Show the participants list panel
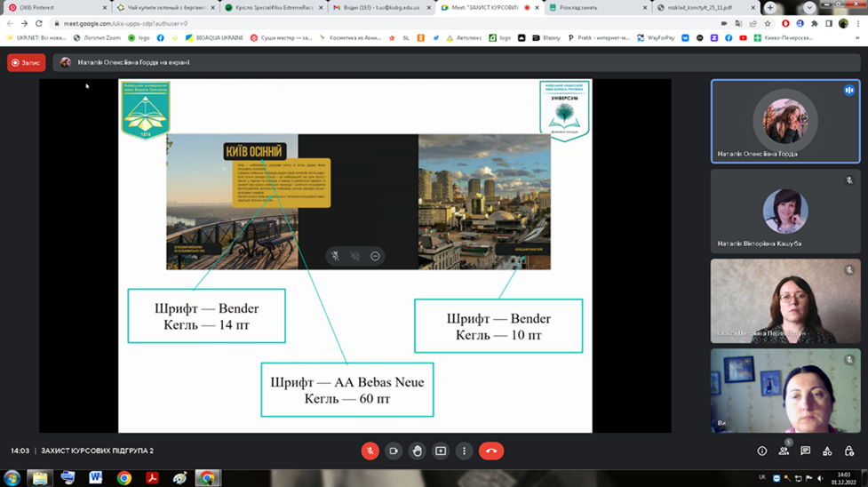Viewport: 868px width, 487px height. click(x=784, y=451)
